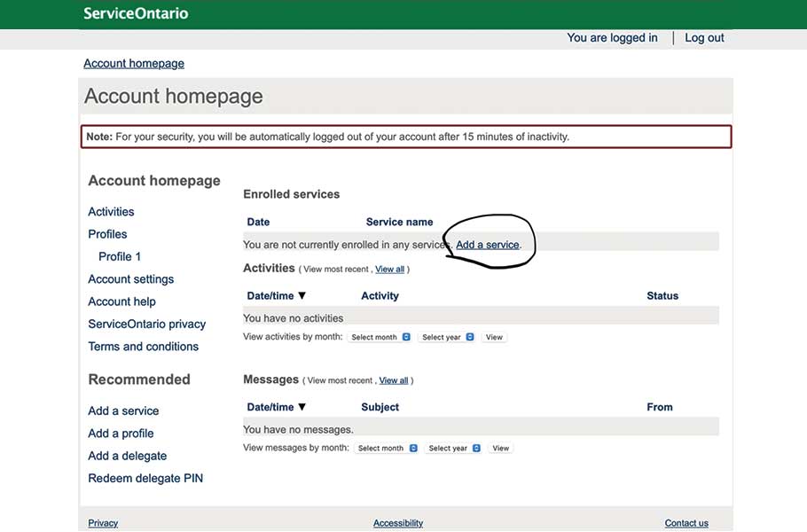
Task: Click the circled Add a service link
Action: [487, 245]
